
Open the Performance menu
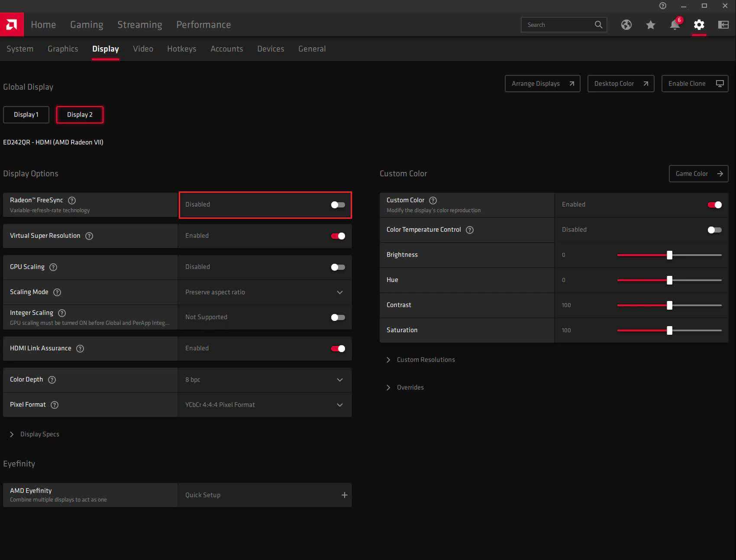[x=203, y=25]
